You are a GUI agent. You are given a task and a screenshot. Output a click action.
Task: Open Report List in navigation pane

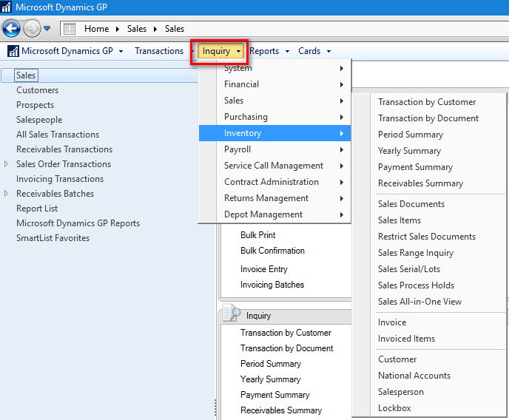coord(37,209)
